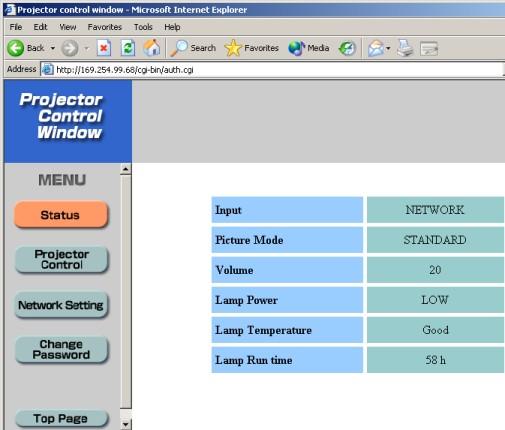505x430 pixels.
Task: Click the Edit toolbar icon after Print
Action: (429, 49)
